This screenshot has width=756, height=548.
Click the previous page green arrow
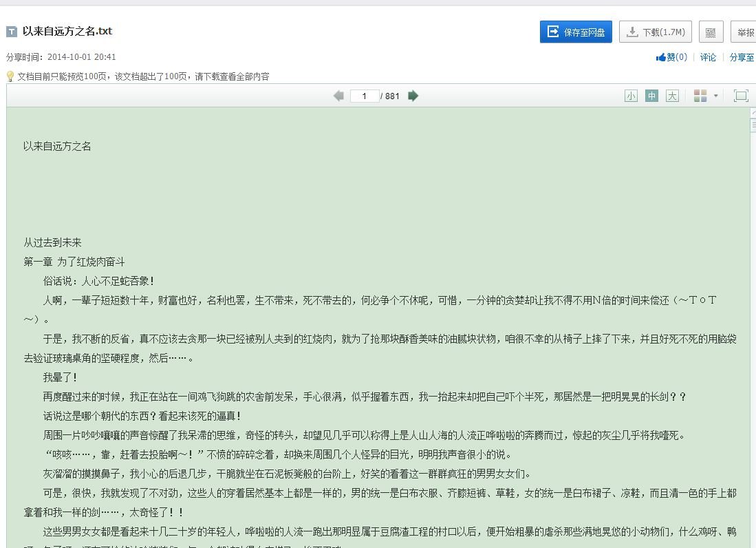point(338,96)
